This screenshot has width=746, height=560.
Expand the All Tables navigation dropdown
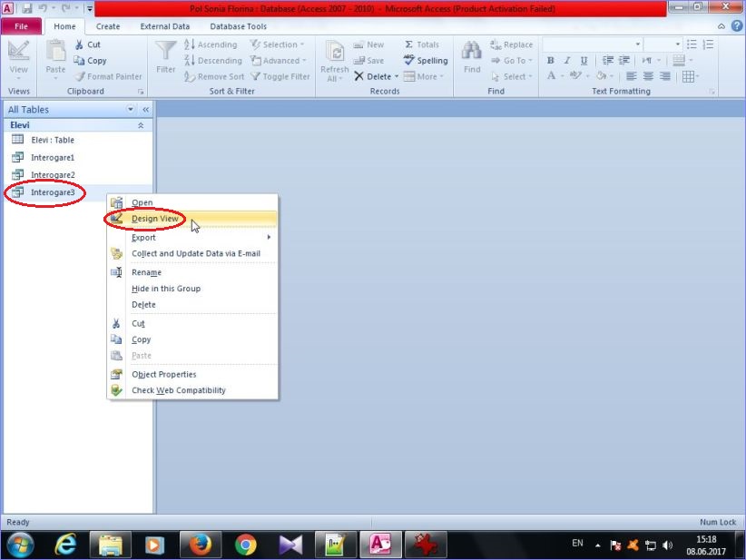(131, 110)
